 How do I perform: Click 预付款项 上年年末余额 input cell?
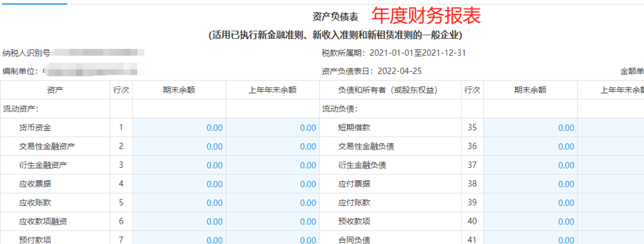[x=273, y=238]
